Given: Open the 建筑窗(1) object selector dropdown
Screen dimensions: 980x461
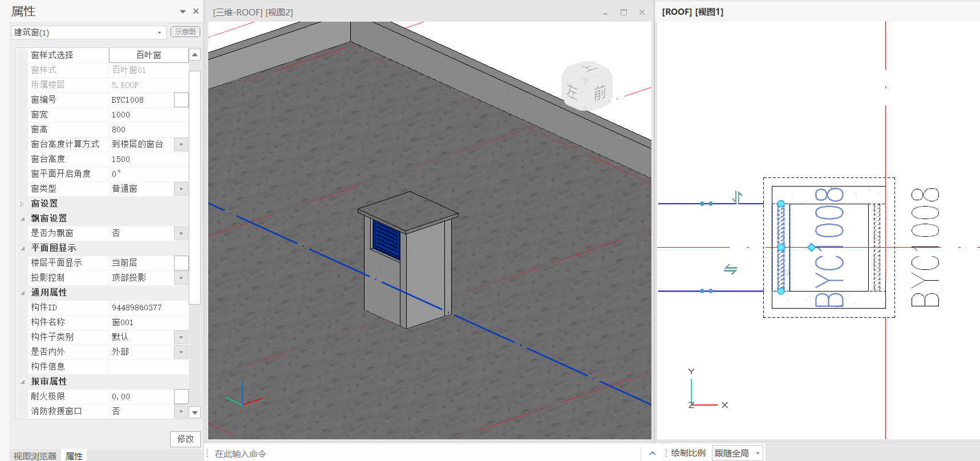Looking at the screenshot, I should point(159,33).
